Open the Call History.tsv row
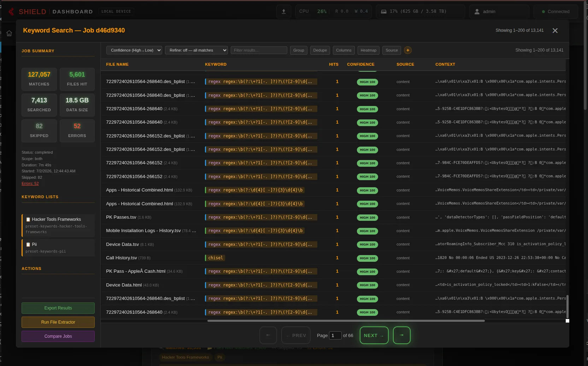The image size is (588, 366). click(333, 258)
